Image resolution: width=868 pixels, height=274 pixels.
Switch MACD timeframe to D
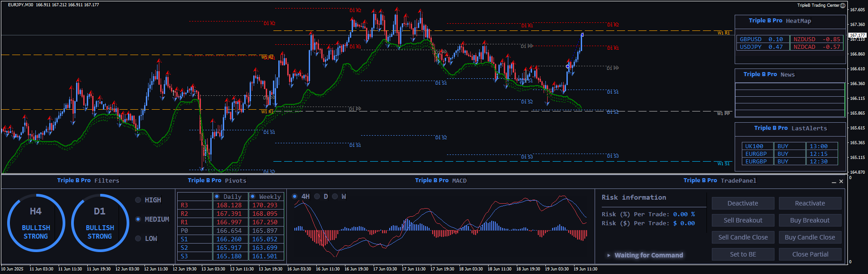(317, 197)
